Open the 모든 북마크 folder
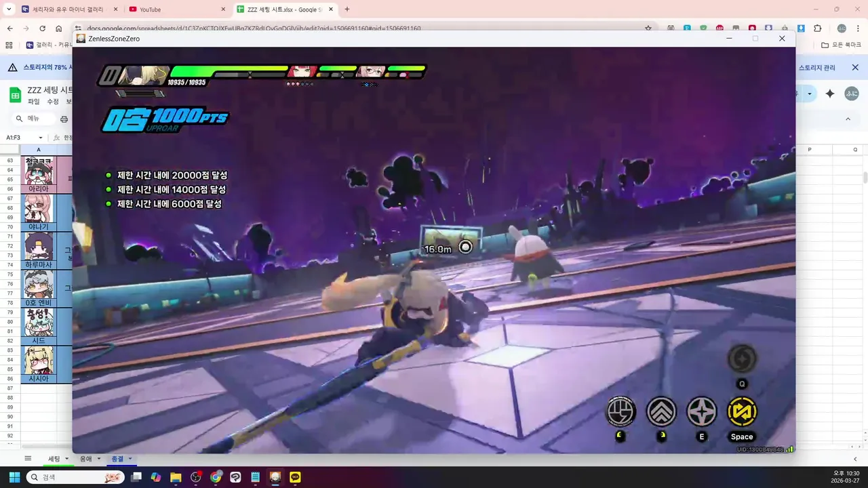 (x=841, y=45)
